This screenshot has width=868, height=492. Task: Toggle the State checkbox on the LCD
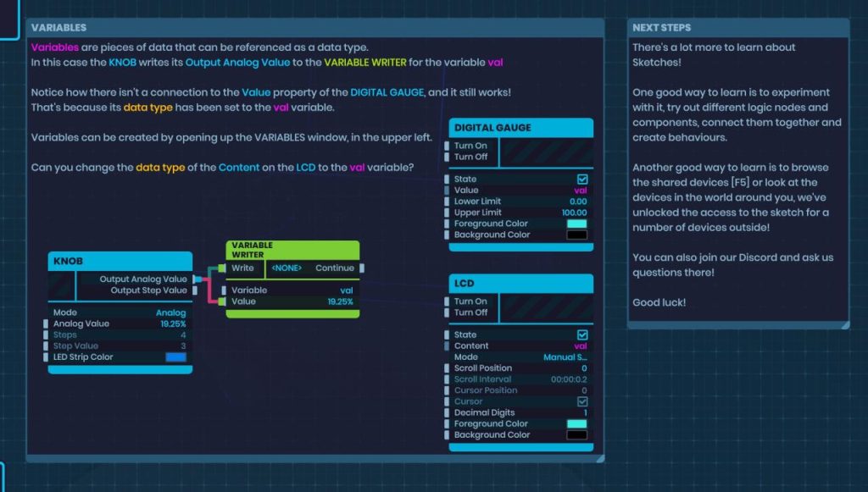coord(581,334)
